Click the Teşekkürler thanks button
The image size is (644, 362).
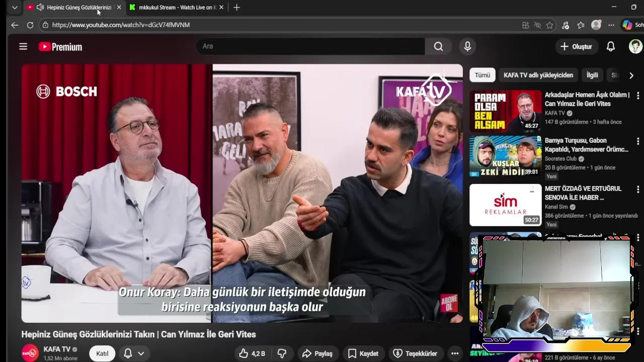(x=415, y=353)
